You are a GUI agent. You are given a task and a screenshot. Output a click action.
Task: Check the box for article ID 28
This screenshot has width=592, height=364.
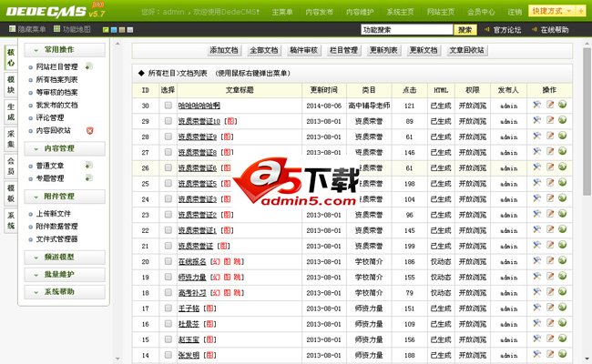coord(168,136)
